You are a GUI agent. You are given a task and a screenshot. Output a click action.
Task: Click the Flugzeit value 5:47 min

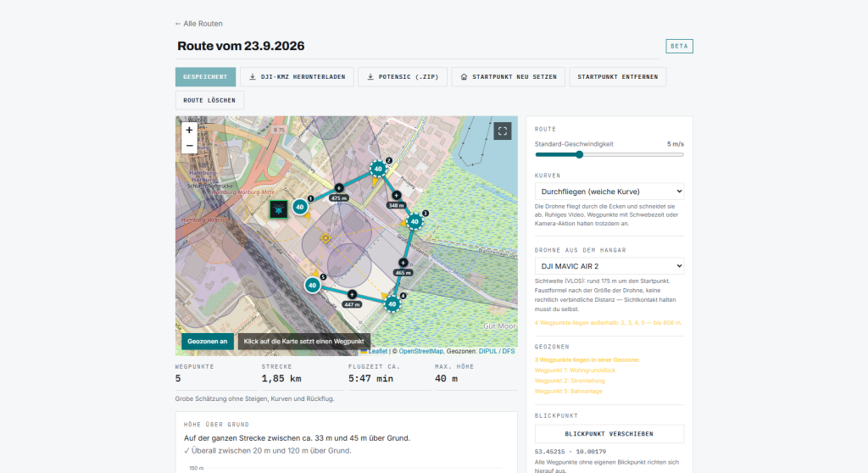(x=370, y=379)
